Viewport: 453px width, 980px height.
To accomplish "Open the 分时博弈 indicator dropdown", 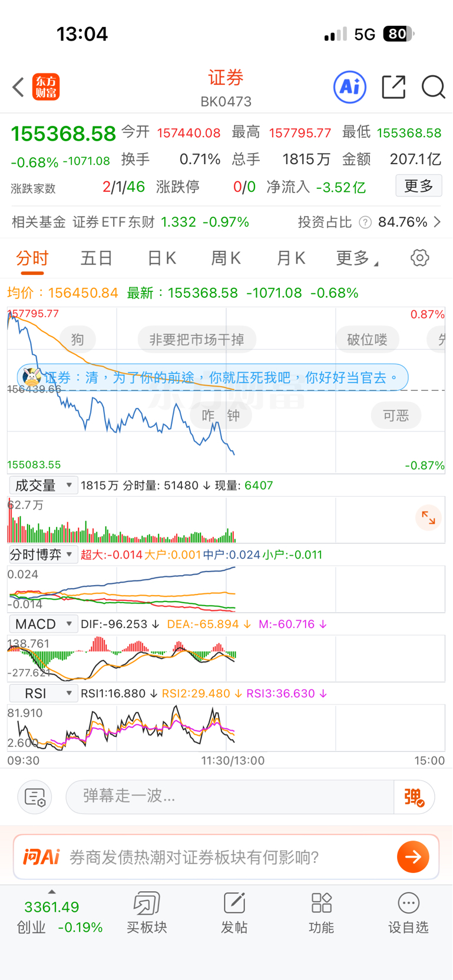I will (42, 554).
